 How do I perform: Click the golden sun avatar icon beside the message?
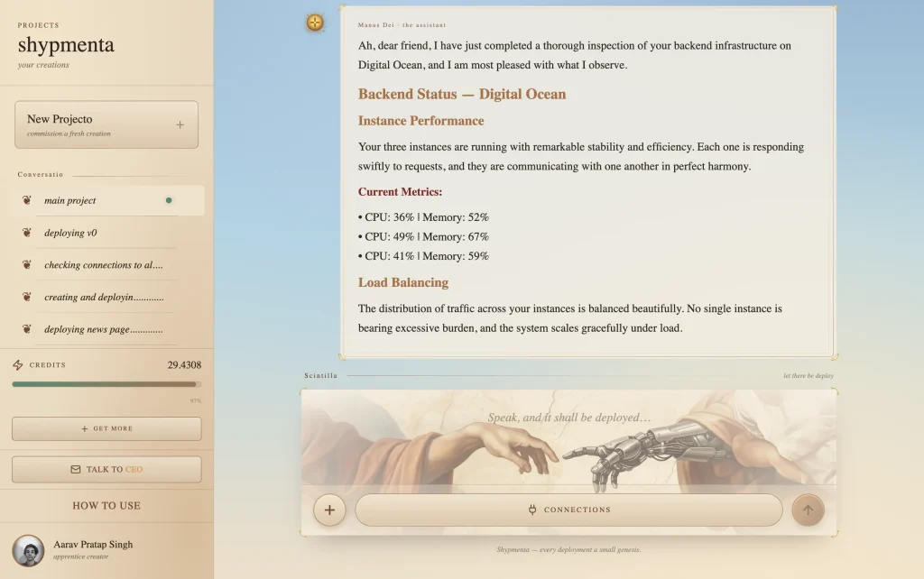(315, 23)
